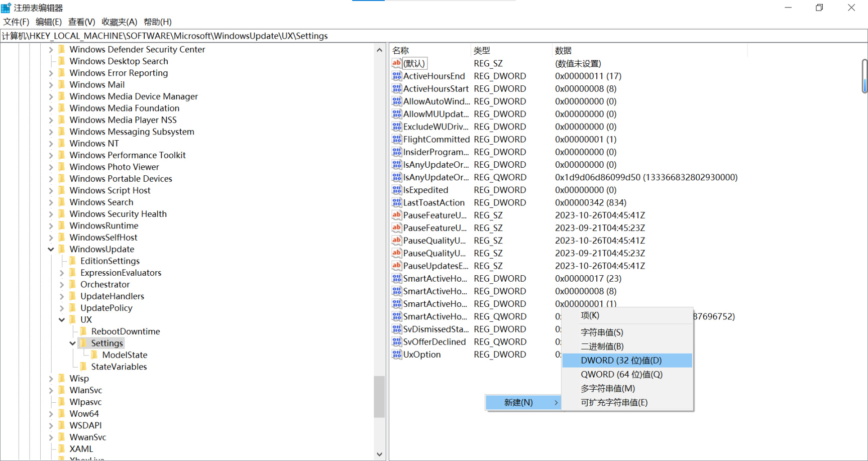Select the UpdateHandlers key
The width and height of the screenshot is (868, 461).
click(112, 296)
